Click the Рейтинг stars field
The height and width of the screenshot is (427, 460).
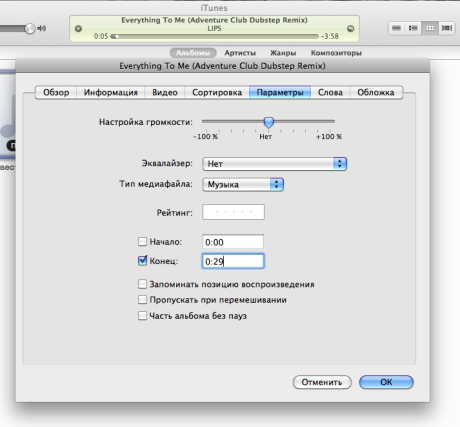(233, 212)
